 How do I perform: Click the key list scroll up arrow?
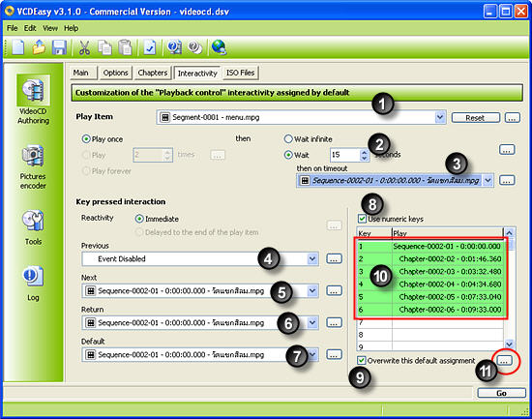point(509,232)
